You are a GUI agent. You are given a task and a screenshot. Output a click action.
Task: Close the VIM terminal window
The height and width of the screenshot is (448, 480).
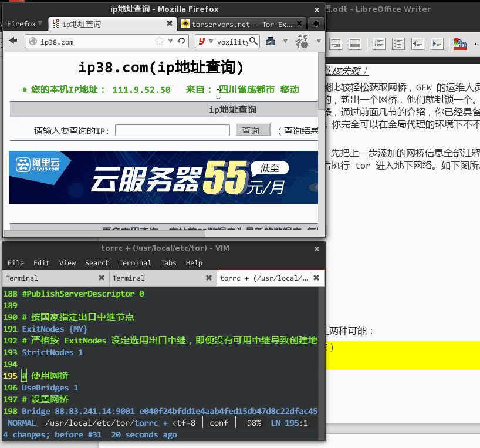[x=317, y=249]
